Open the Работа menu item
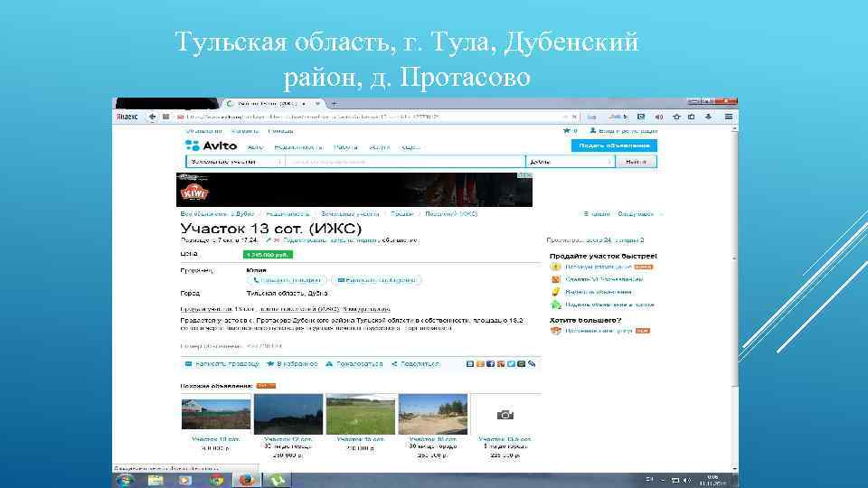The image size is (868, 488). [345, 147]
